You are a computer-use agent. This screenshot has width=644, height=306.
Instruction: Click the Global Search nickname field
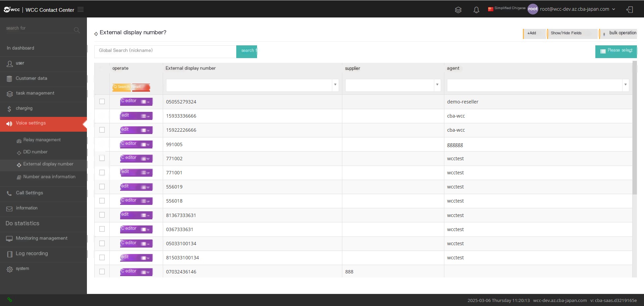click(x=165, y=51)
